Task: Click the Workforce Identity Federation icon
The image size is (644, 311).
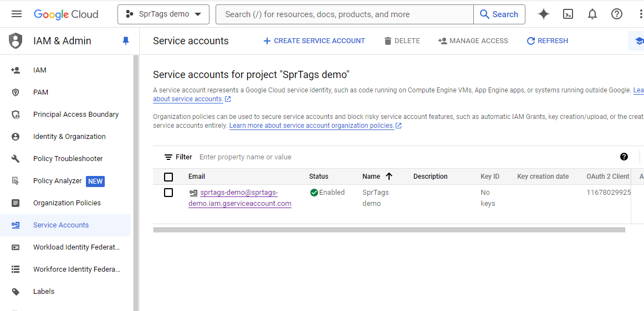Action: point(16,269)
